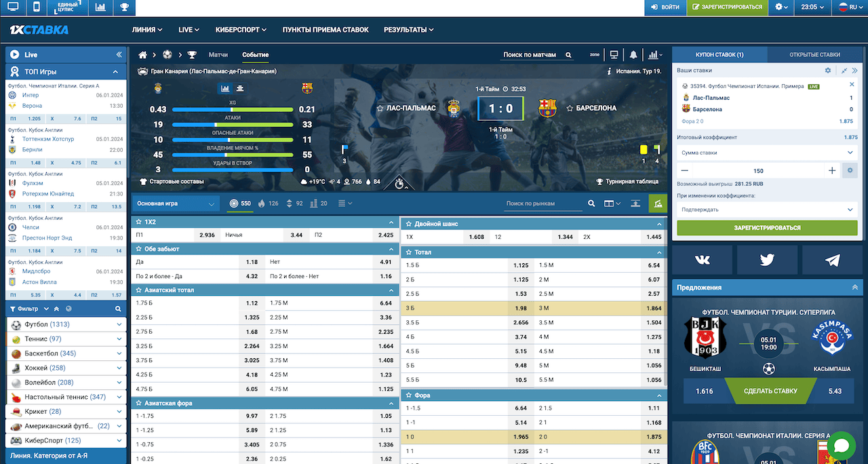Open the trophy icon in top bar
868x464 pixels.
[x=124, y=7]
